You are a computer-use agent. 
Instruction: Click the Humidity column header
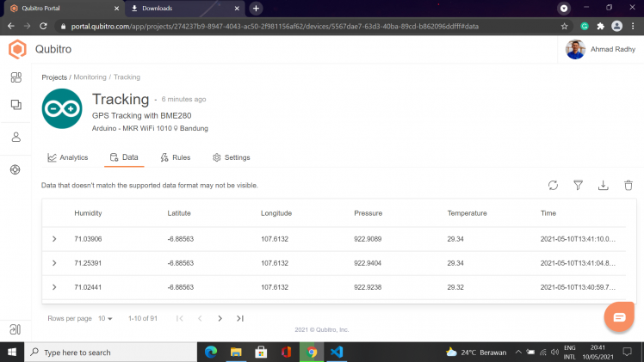coord(88,213)
